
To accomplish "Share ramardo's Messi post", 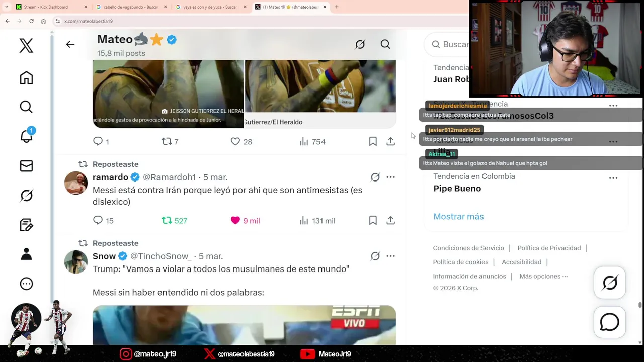I will [390, 220].
